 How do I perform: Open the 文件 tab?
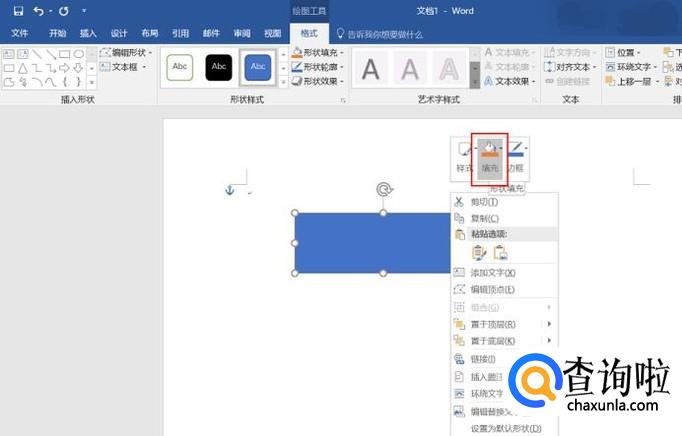coord(20,34)
